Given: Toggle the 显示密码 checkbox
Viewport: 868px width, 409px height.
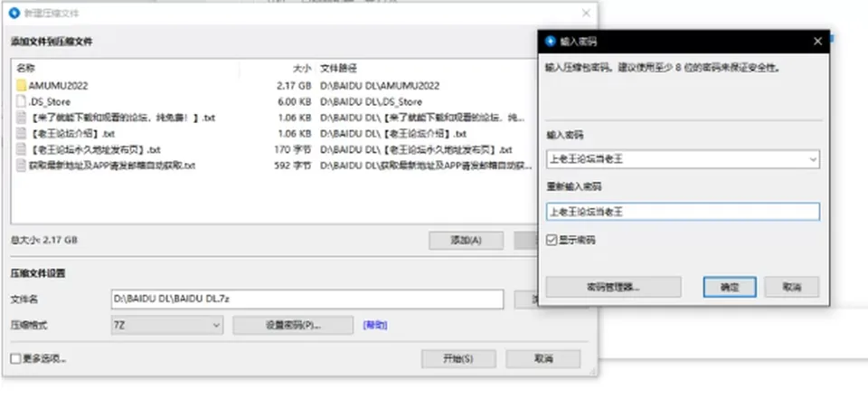Looking at the screenshot, I should pos(552,240).
